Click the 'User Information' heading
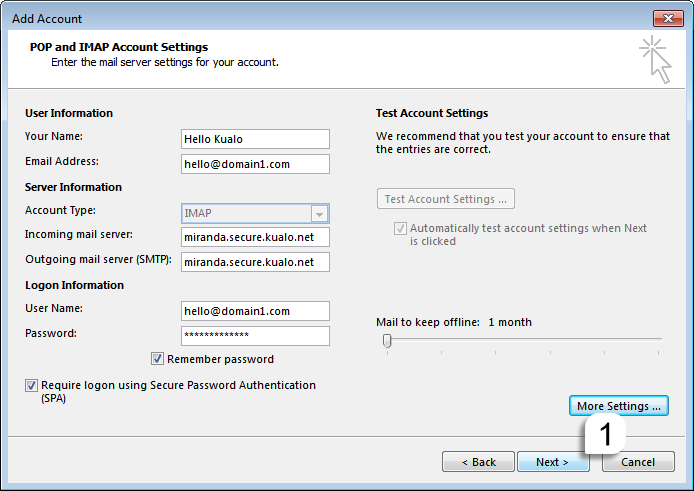 [69, 113]
